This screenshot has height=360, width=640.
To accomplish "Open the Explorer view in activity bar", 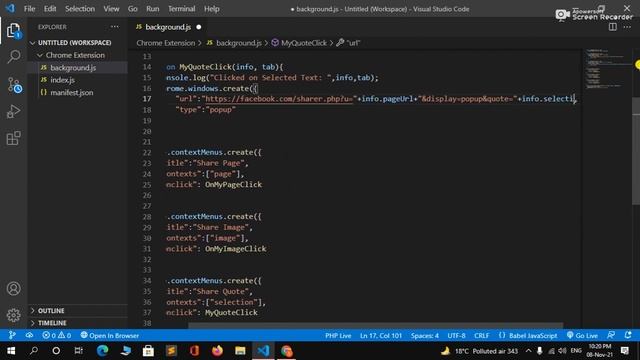I will pos(13,31).
